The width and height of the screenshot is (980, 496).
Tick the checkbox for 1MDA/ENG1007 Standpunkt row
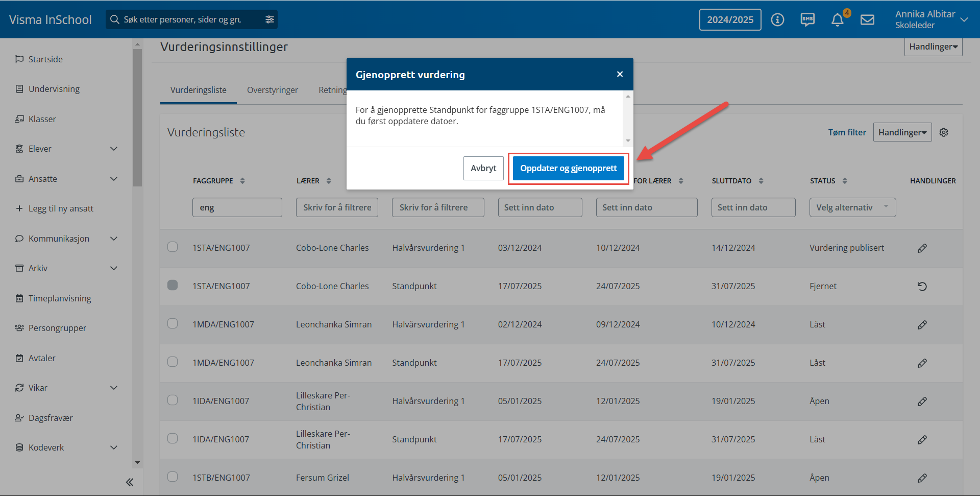click(x=173, y=362)
